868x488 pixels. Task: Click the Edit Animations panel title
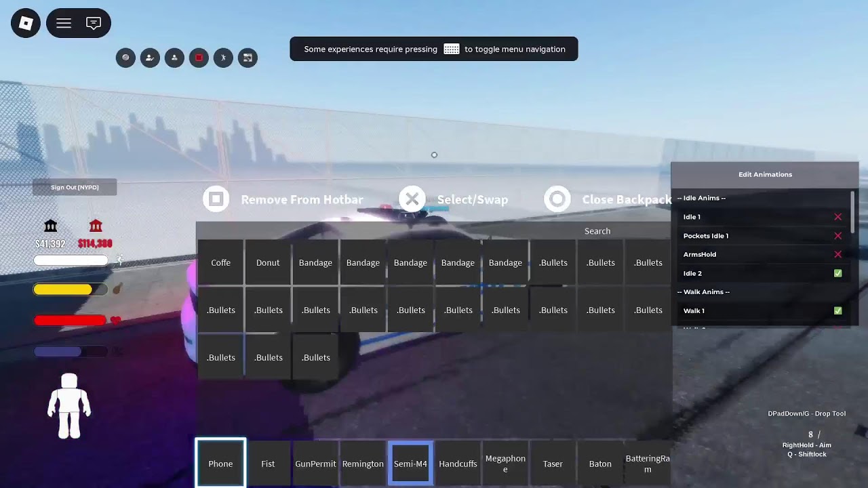point(765,174)
